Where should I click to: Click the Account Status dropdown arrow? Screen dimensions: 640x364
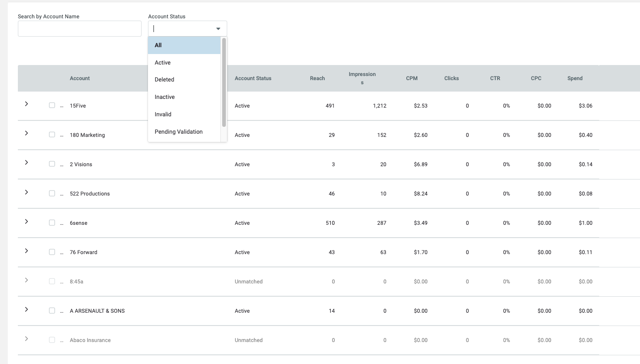click(219, 29)
